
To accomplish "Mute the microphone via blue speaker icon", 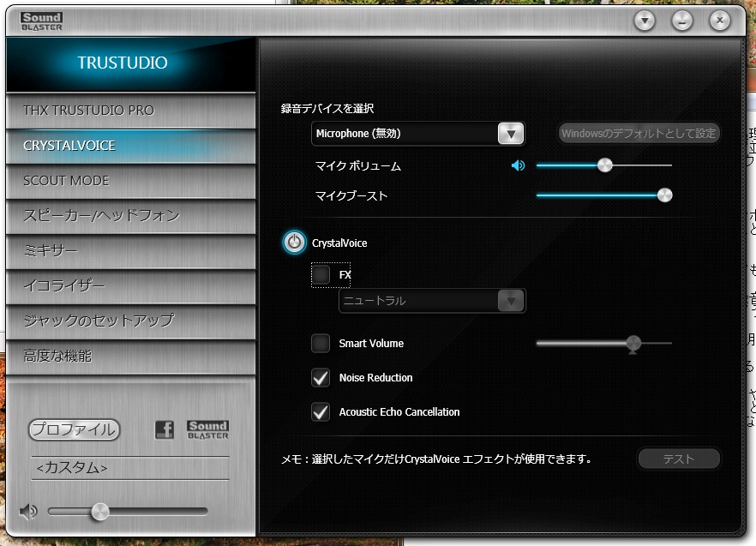I will (x=518, y=165).
